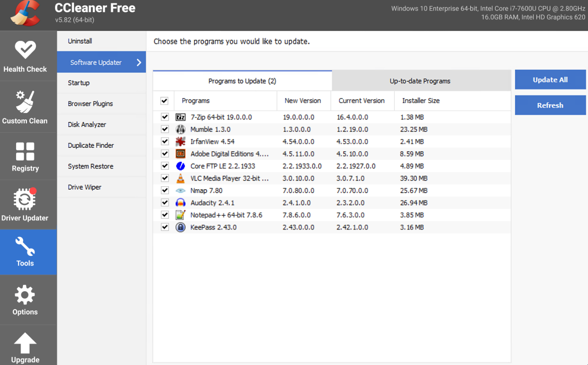Click the Software Updater chevron arrow
The width and height of the screenshot is (588, 365).
click(x=139, y=63)
